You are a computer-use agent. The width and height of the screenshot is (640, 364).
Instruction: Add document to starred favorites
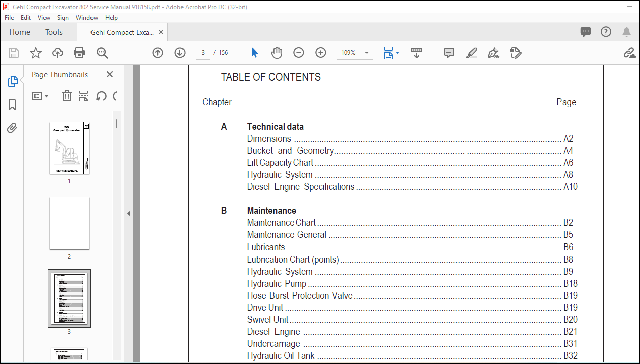(36, 53)
